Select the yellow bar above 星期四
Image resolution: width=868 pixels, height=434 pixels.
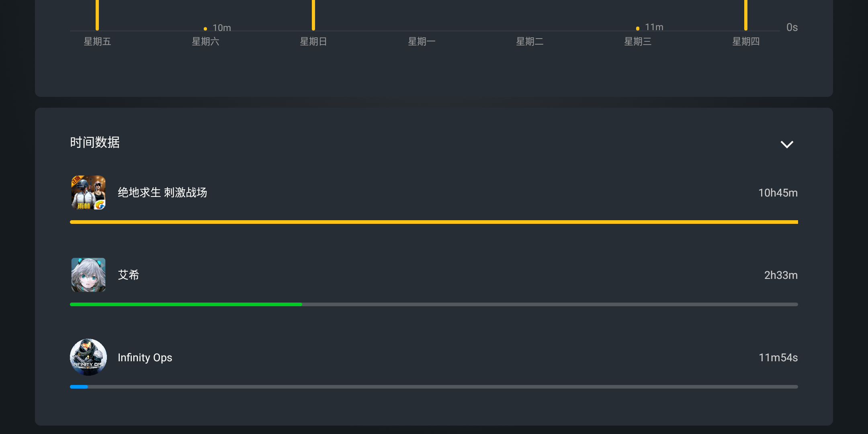746,15
